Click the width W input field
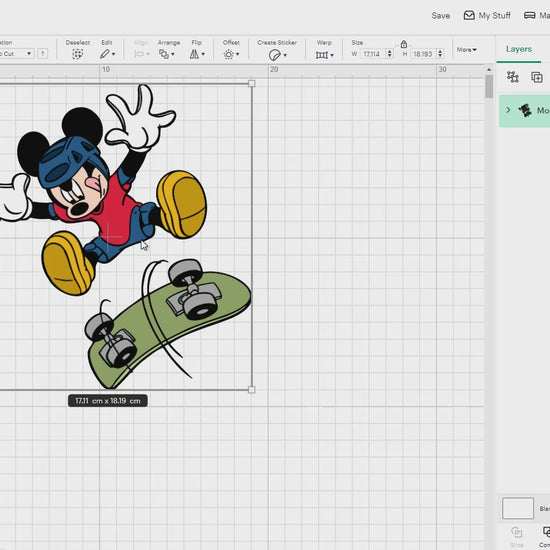 click(x=373, y=54)
